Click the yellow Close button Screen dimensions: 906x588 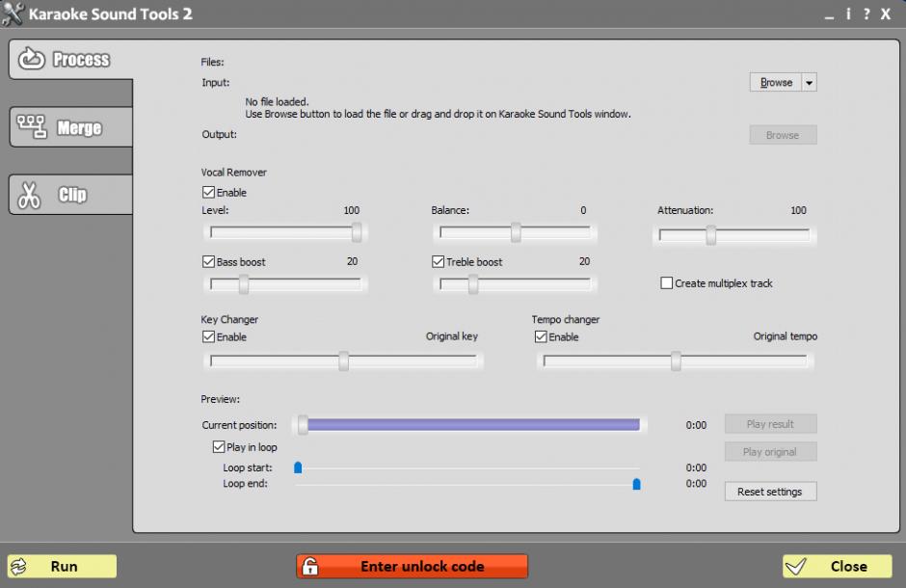[x=838, y=566]
